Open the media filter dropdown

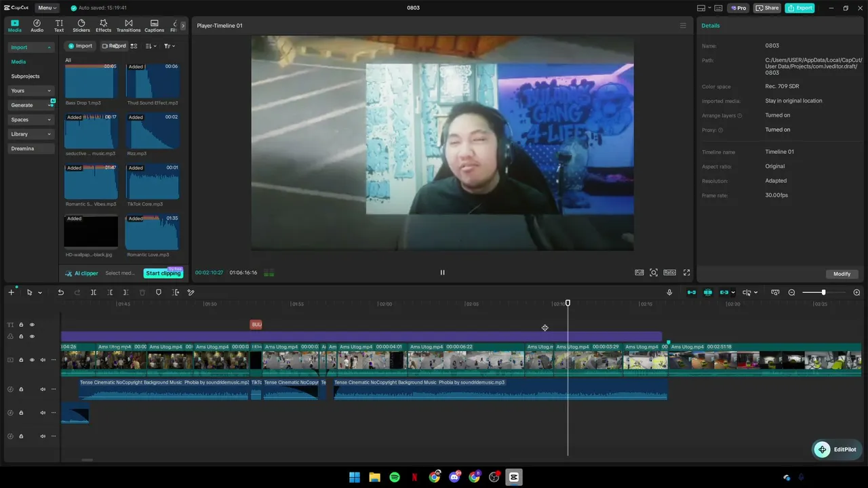[170, 46]
